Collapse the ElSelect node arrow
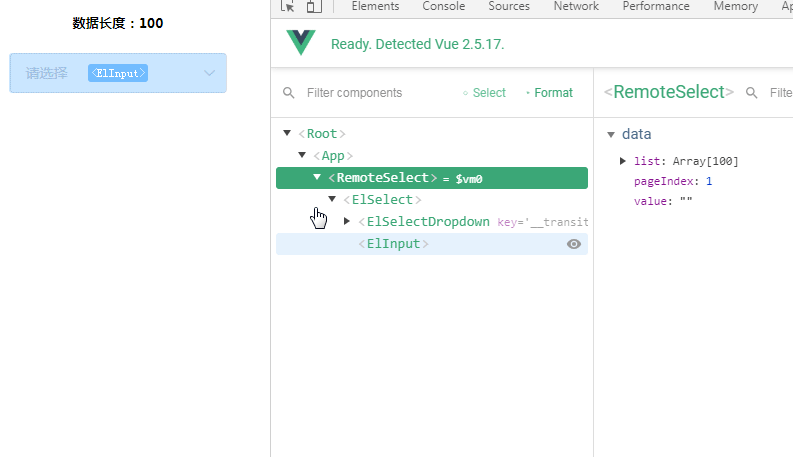The height and width of the screenshot is (457, 793). click(x=332, y=199)
